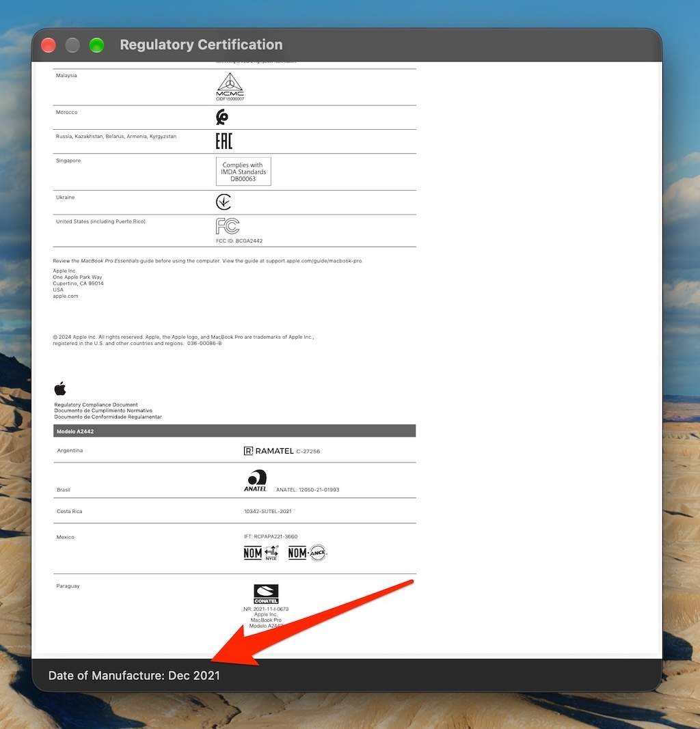The image size is (700, 729).
Task: Click the 'Costa Rica' row label
Action: point(69,511)
